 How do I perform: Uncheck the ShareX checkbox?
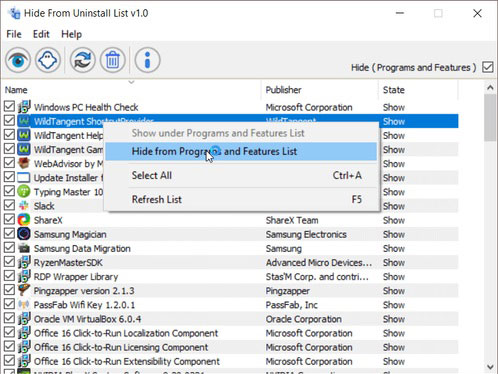(x=9, y=219)
